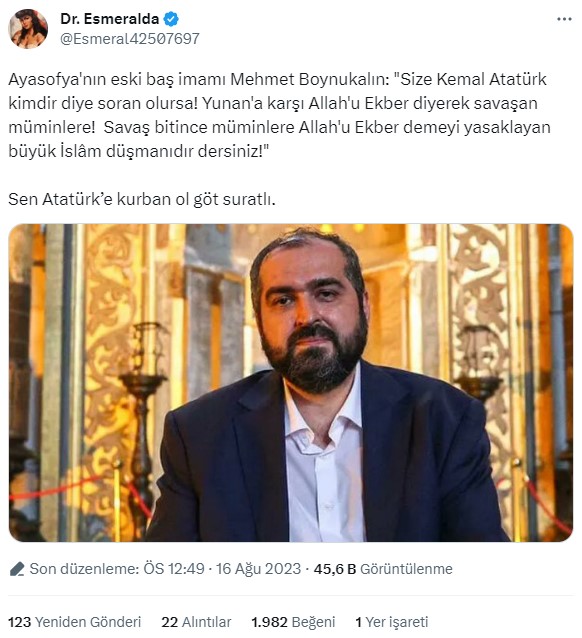
Task: Open the @Esmeral42507697 handle link
Action: [x=130, y=39]
